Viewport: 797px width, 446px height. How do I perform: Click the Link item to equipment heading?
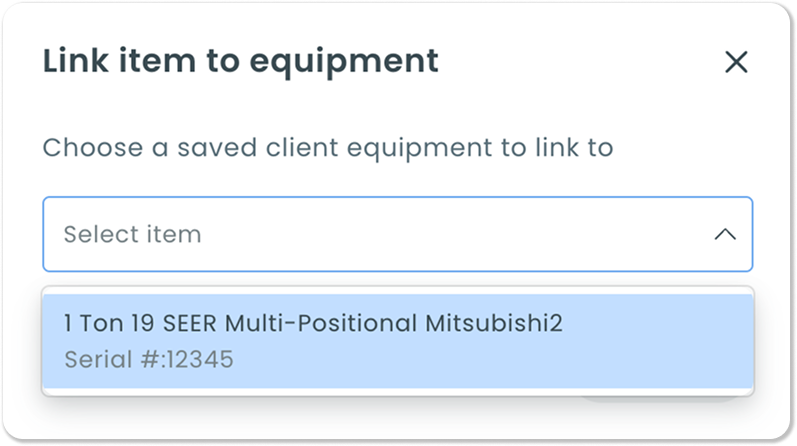[240, 62]
